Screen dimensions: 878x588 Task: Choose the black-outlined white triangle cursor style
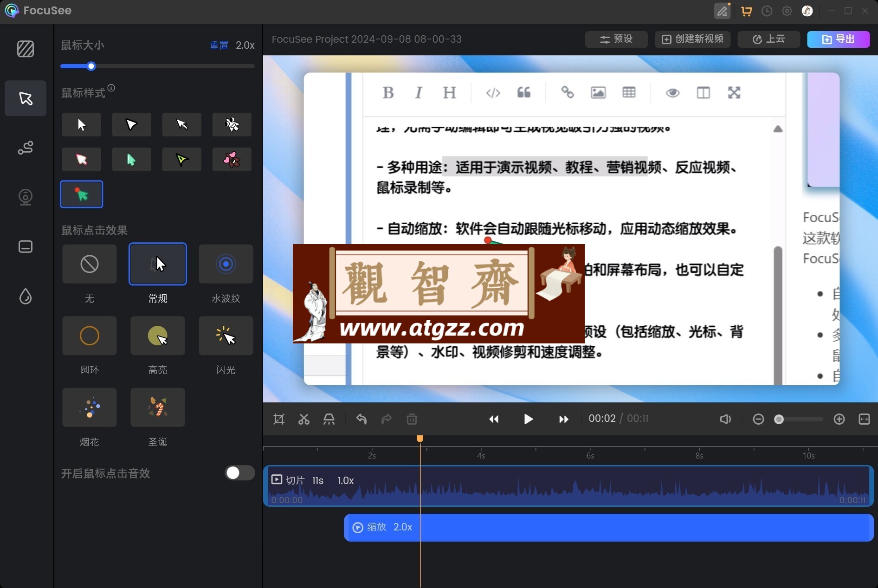tap(132, 124)
